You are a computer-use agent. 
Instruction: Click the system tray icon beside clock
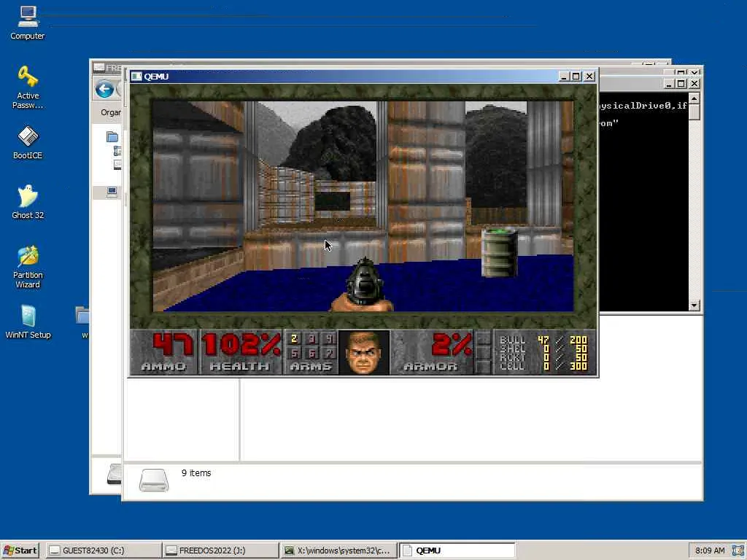[x=738, y=551]
